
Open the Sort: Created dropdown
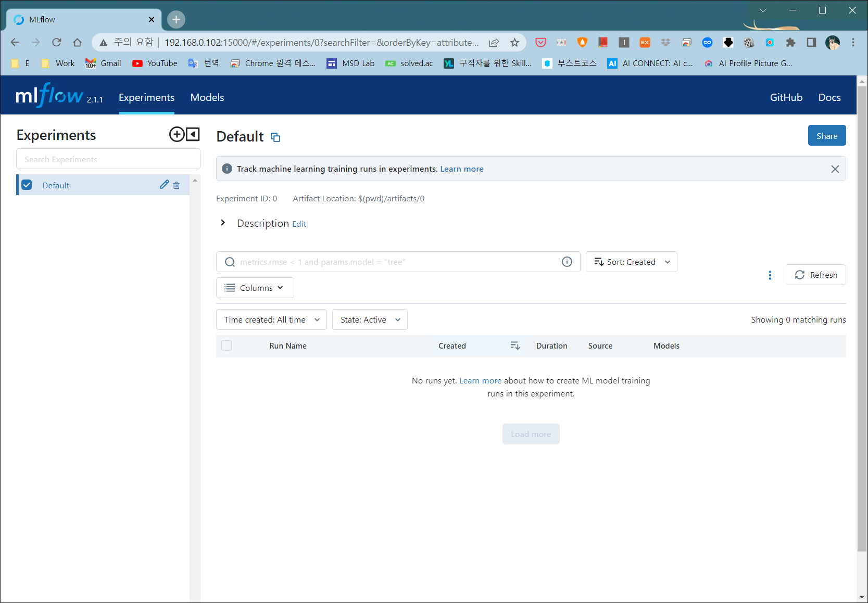[x=631, y=262]
